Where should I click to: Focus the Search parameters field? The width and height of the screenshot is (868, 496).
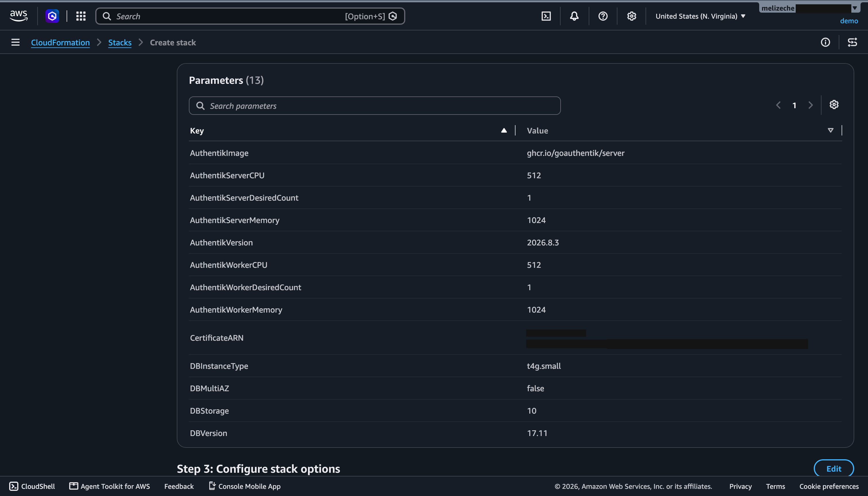click(x=375, y=106)
